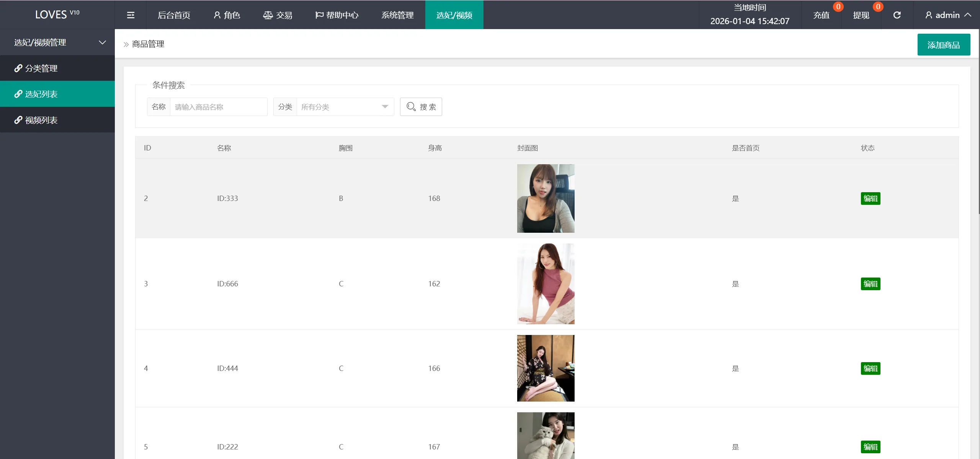Image resolution: width=980 pixels, height=459 pixels.
Task: Open the 交易 top menu
Action: point(278,15)
